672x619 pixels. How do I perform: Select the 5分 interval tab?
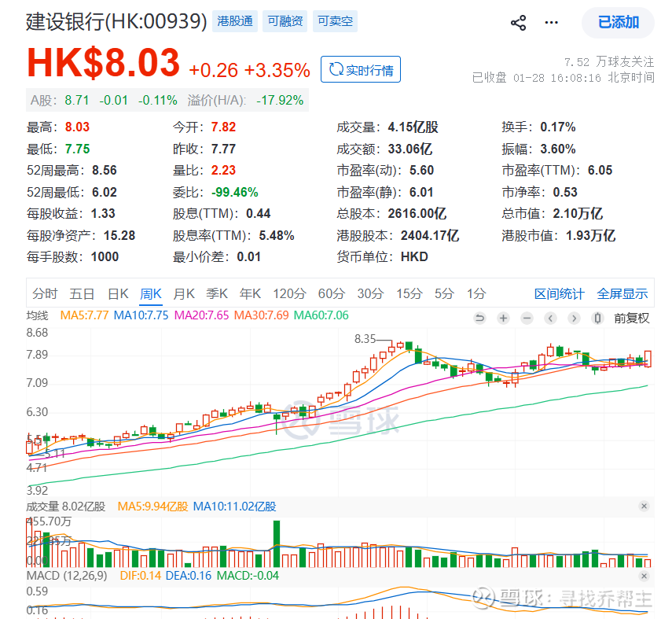point(444,294)
